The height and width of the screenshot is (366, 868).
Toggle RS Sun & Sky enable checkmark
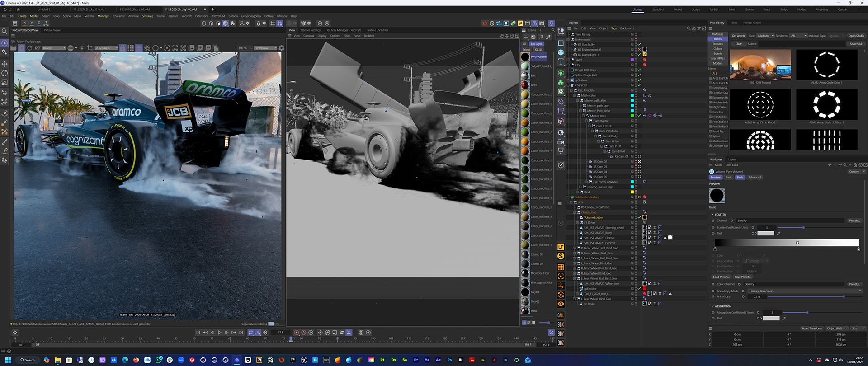point(639,45)
